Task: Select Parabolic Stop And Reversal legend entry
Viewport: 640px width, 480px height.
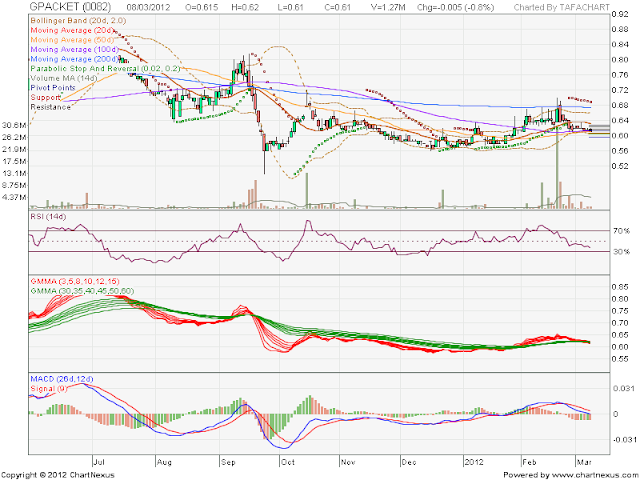Action: pyautogui.click(x=105, y=69)
